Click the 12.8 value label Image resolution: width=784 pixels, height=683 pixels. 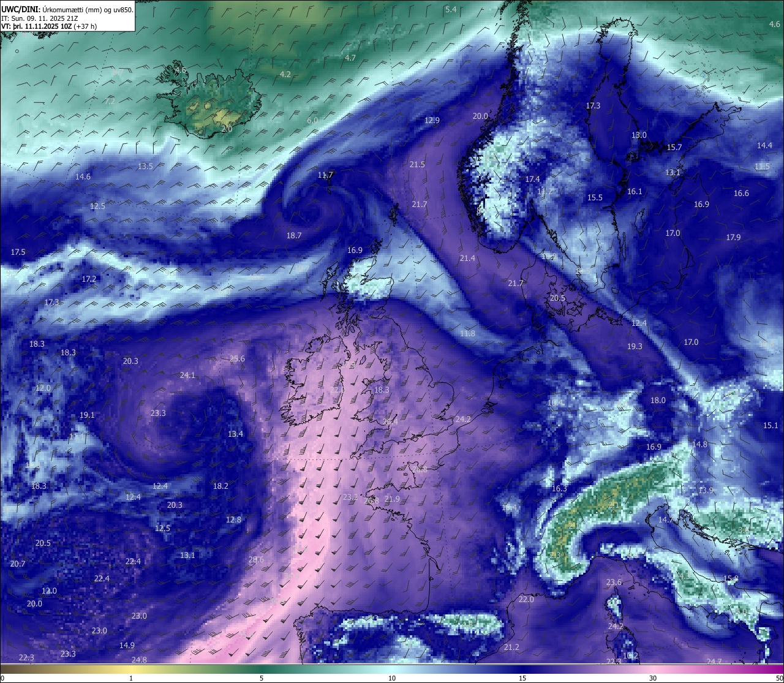(233, 519)
